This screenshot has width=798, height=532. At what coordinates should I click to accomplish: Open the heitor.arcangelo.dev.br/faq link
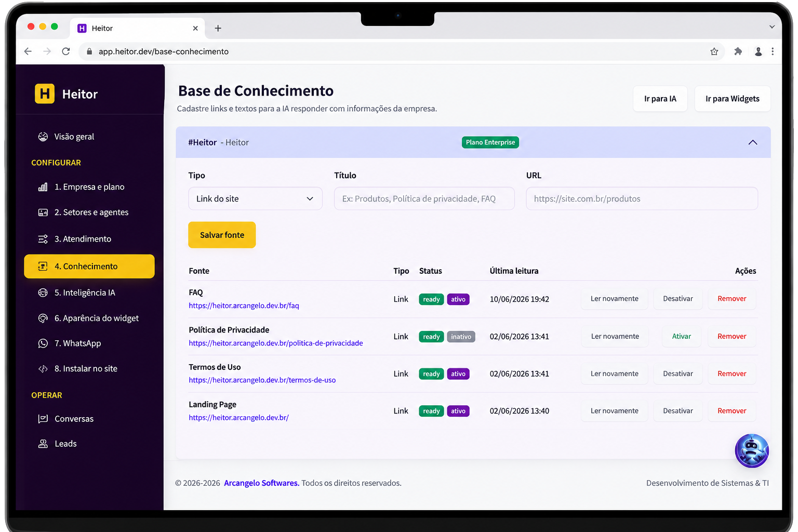coord(244,305)
